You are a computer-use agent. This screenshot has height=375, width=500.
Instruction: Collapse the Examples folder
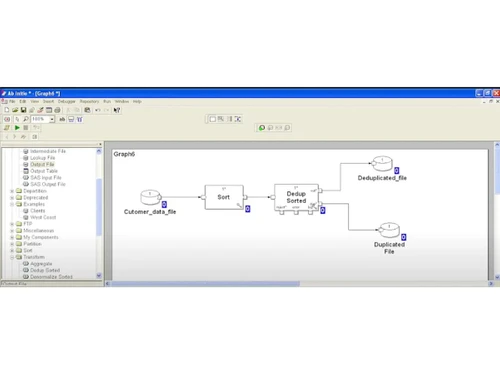pos(12,204)
